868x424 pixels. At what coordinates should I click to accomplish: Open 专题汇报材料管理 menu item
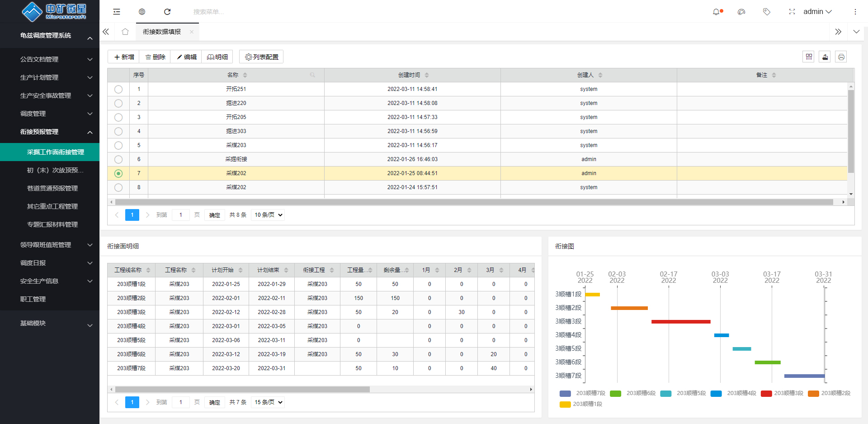pos(50,224)
